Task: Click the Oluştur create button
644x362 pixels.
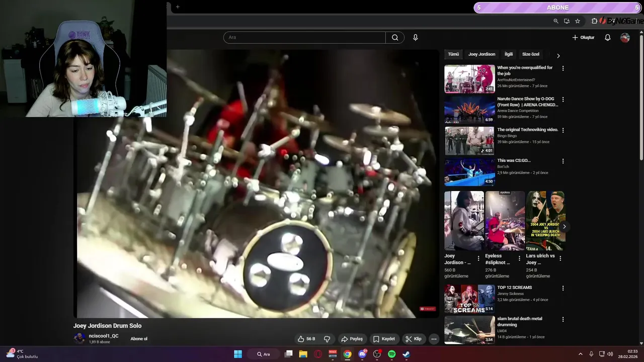Action: pos(583,38)
